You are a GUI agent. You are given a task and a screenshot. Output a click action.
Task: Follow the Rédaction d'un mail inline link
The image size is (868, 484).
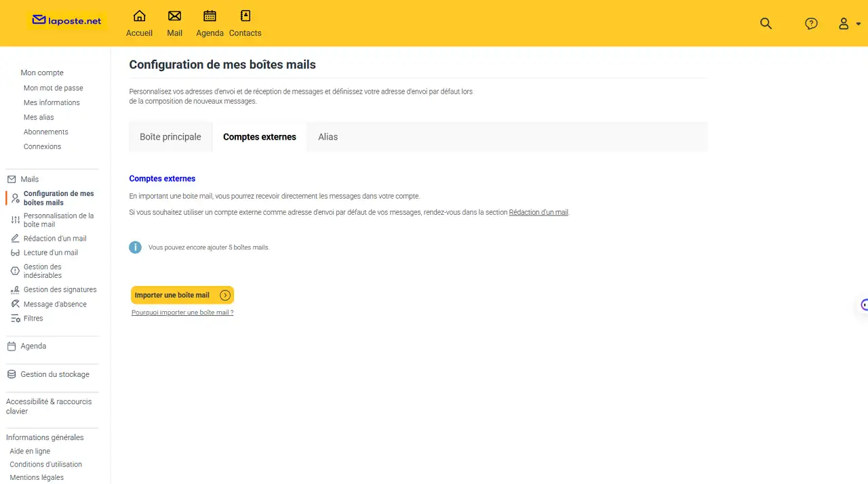click(x=538, y=212)
